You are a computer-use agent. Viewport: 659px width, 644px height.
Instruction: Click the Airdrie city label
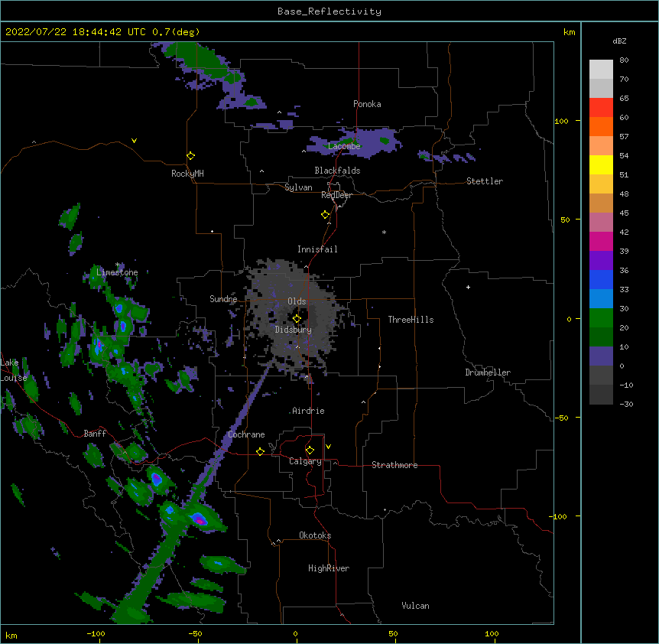pyautogui.click(x=308, y=411)
